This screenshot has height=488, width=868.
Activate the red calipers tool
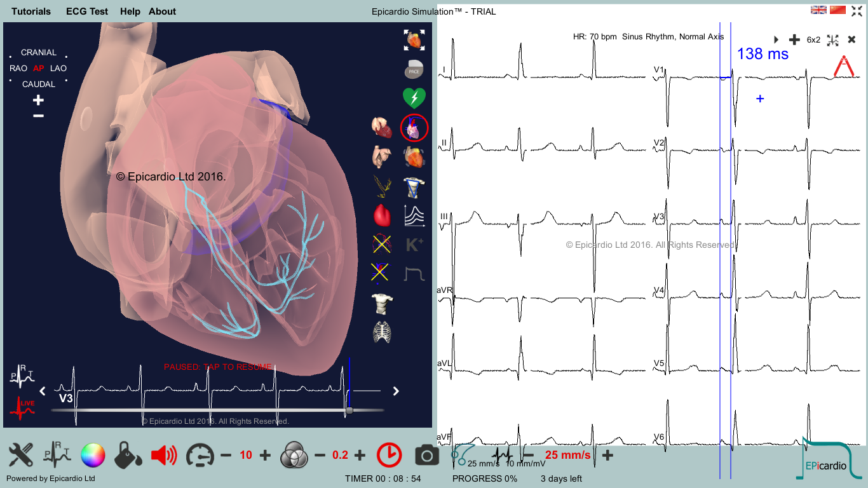click(x=843, y=67)
